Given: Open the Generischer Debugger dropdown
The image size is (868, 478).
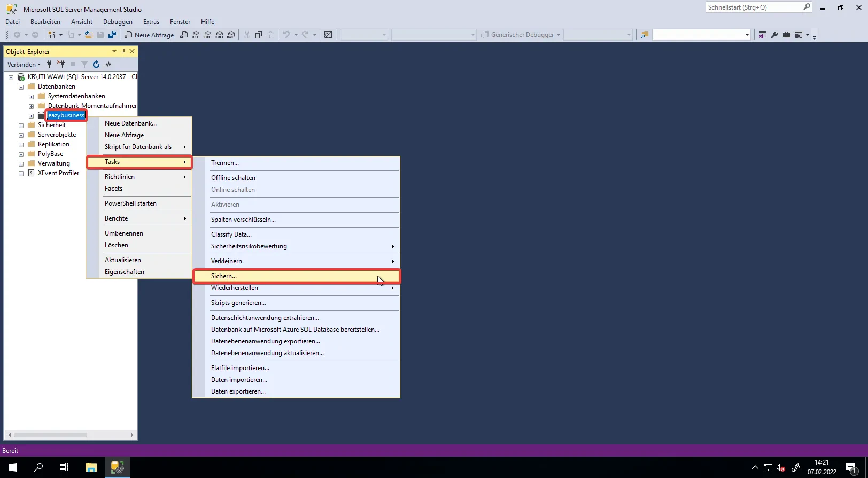Looking at the screenshot, I should click(x=521, y=35).
